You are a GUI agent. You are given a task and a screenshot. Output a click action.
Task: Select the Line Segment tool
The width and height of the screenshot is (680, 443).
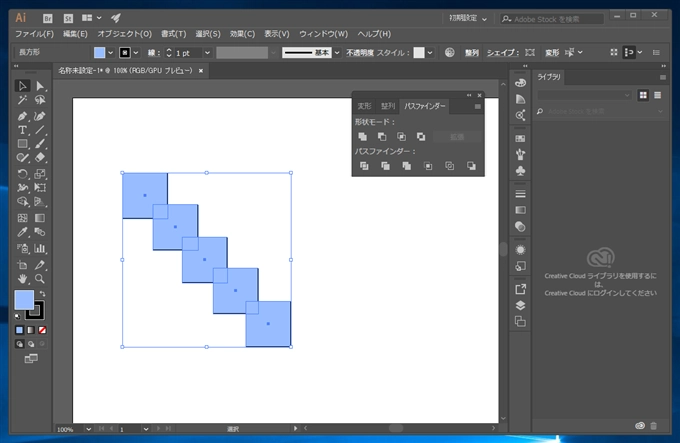(40, 130)
